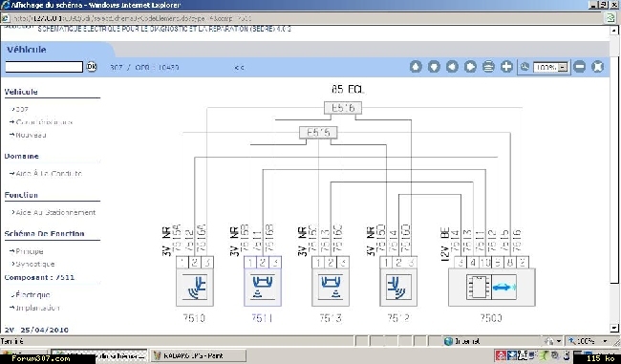The width and height of the screenshot is (621, 364).
Task: Click the pan left arrow icon
Action: coord(452,66)
